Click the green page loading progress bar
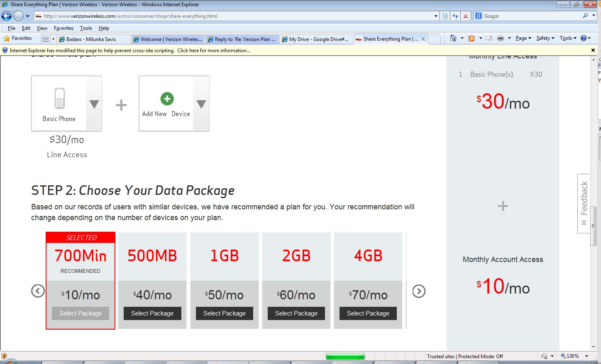Viewport: 601px width, 364px height. click(x=345, y=356)
